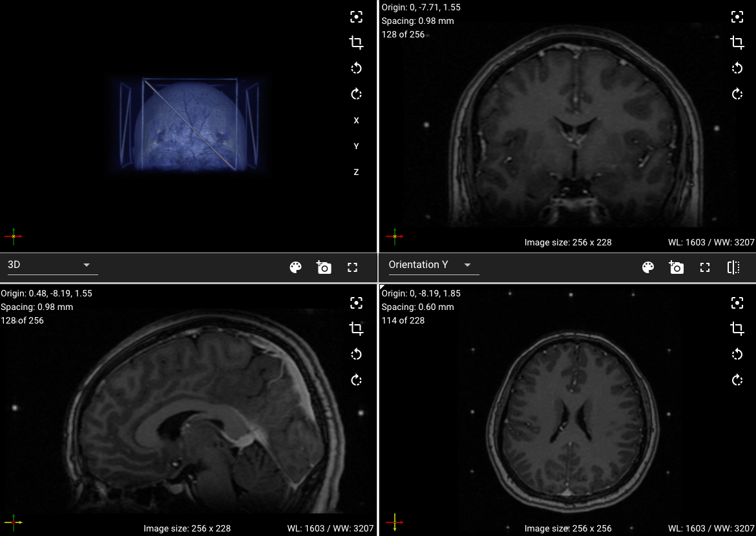
Task: Toggle fullscreen for the coronal view
Action: [x=704, y=267]
